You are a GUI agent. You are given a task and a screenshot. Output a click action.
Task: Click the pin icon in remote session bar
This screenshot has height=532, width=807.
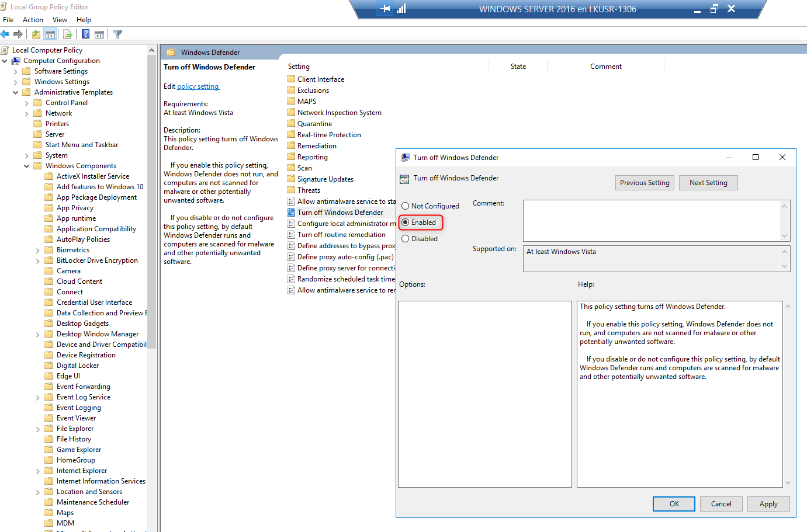385,9
